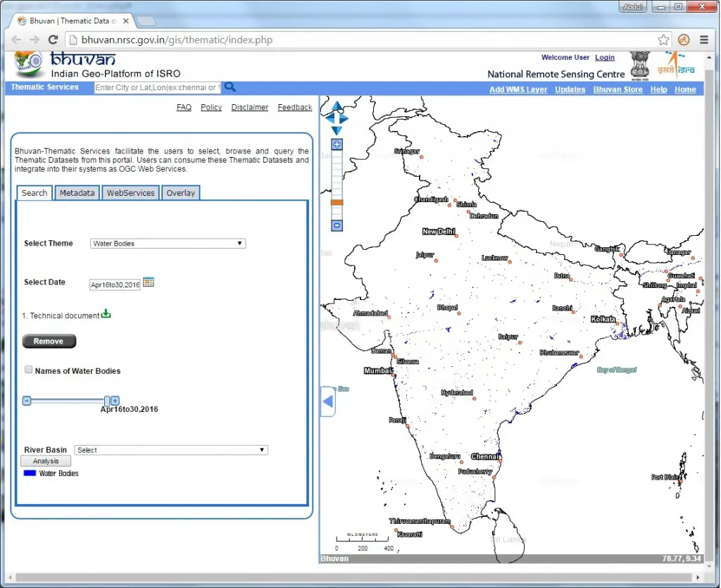Pan the map east arrow
The width and height of the screenshot is (721, 588).
pos(344,118)
